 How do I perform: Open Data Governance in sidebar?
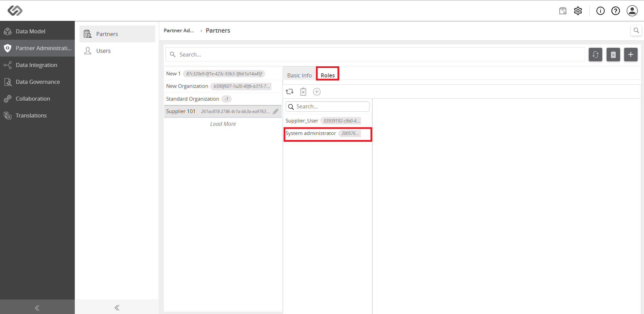pos(37,82)
